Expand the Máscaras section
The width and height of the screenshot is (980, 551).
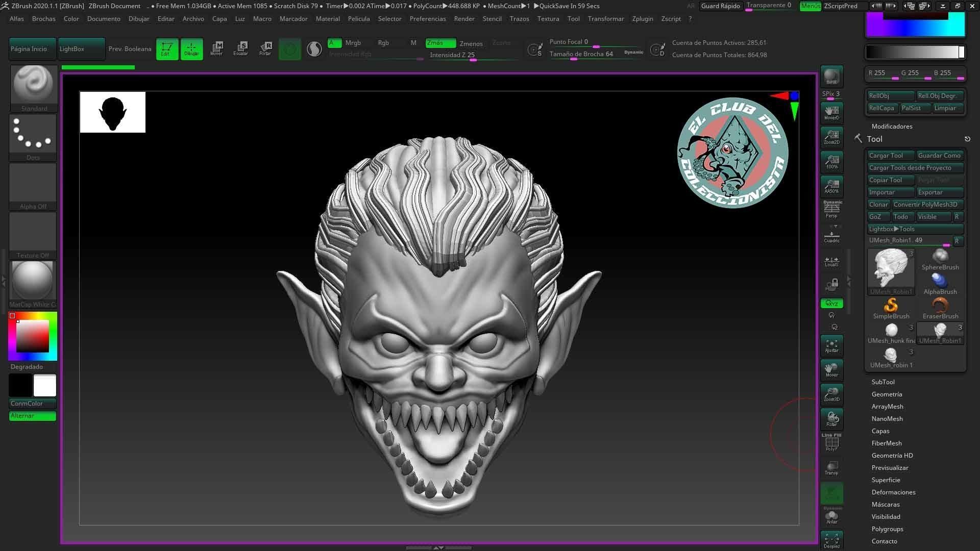(x=886, y=505)
